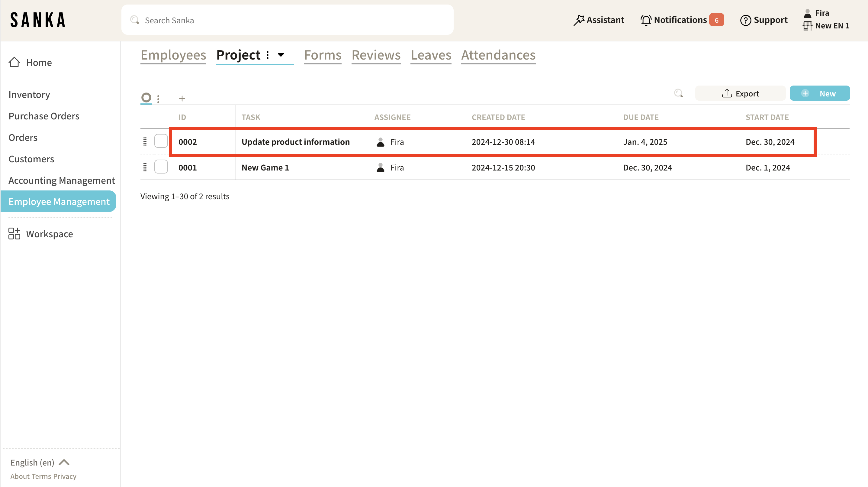Open Project tab three-dot options
Viewport: 868px width, 487px height.
[268, 55]
